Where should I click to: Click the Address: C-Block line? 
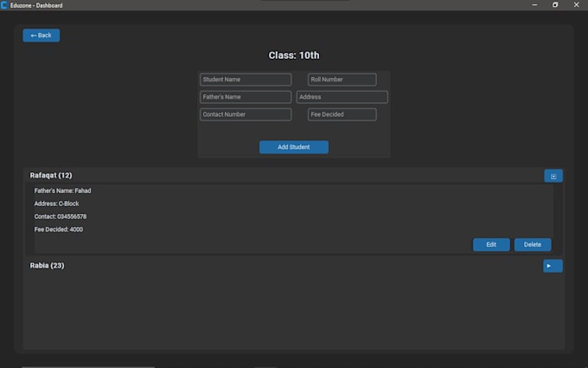coord(56,203)
